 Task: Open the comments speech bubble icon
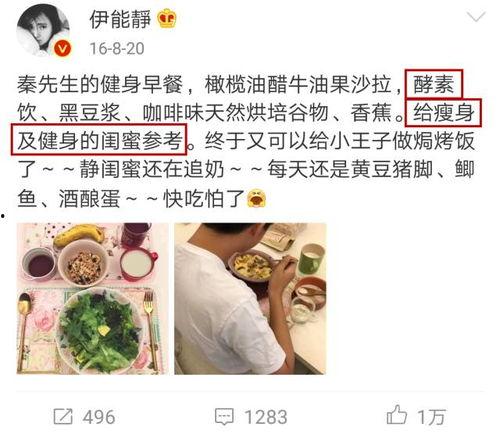pyautogui.click(x=224, y=416)
